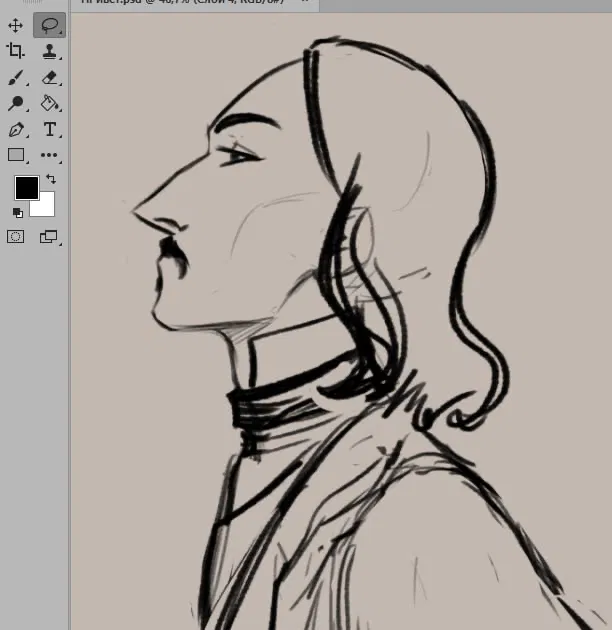This screenshot has width=612, height=630.
Task: Select the Type tool
Action: pyautogui.click(x=49, y=129)
